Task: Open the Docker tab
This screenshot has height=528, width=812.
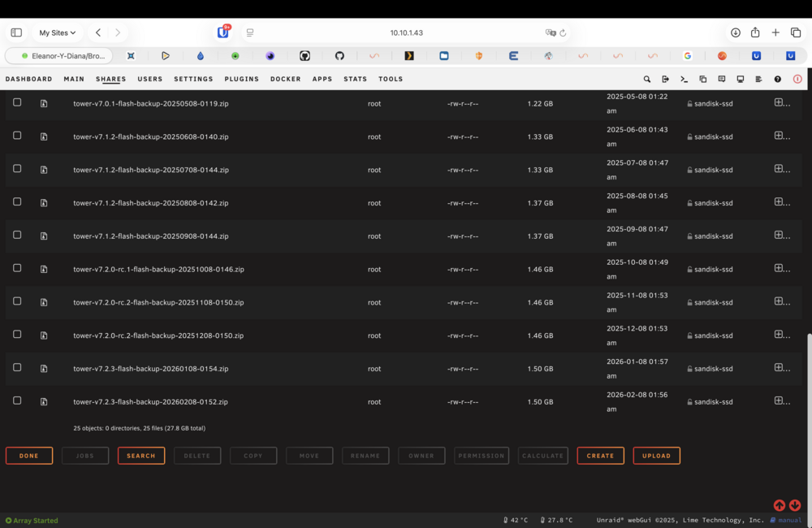Action: click(x=285, y=80)
